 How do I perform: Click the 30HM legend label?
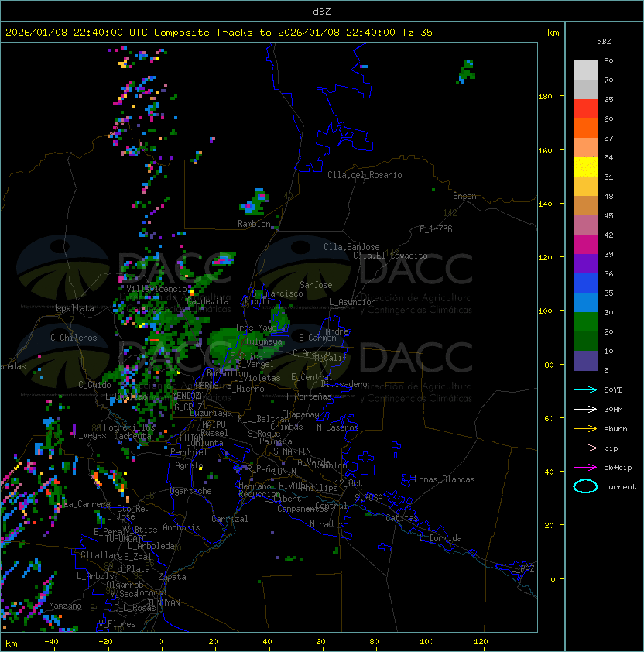(613, 409)
